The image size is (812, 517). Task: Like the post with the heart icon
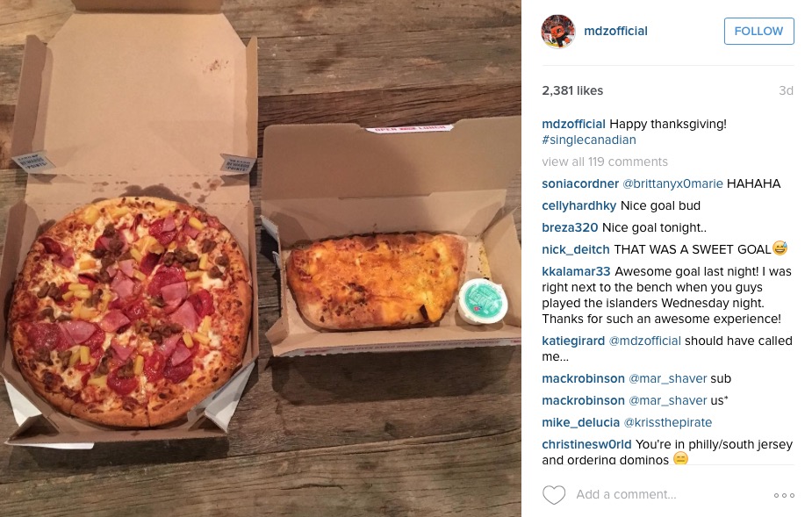554,495
